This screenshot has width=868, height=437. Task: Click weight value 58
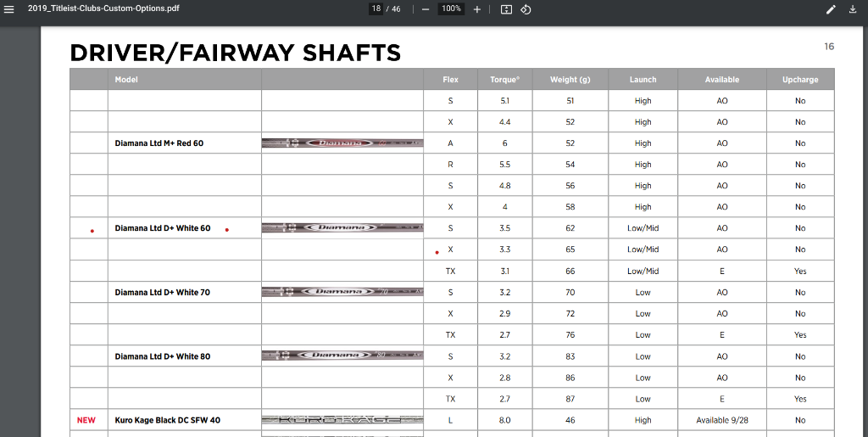(570, 206)
